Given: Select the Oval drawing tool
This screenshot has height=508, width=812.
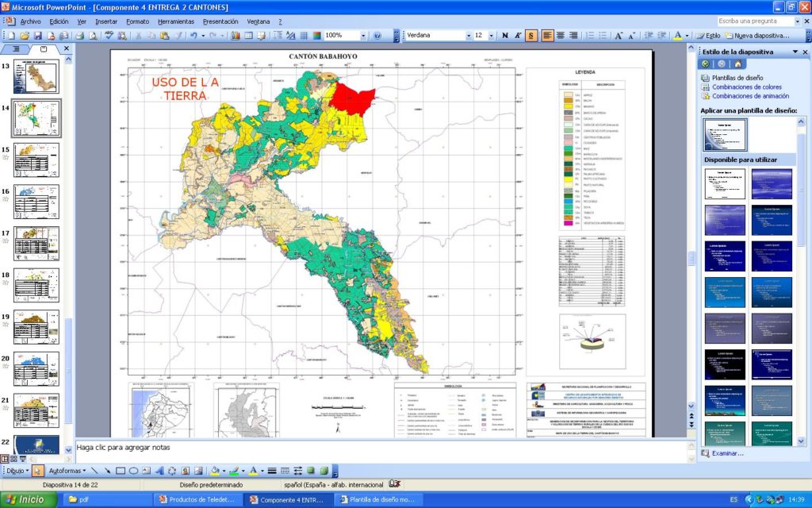Looking at the screenshot, I should [134, 471].
